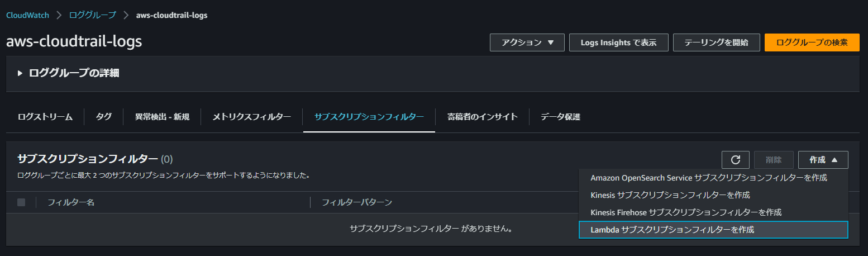Click the Logs Insights で表示 button
The image size is (868, 256).
[x=619, y=42]
